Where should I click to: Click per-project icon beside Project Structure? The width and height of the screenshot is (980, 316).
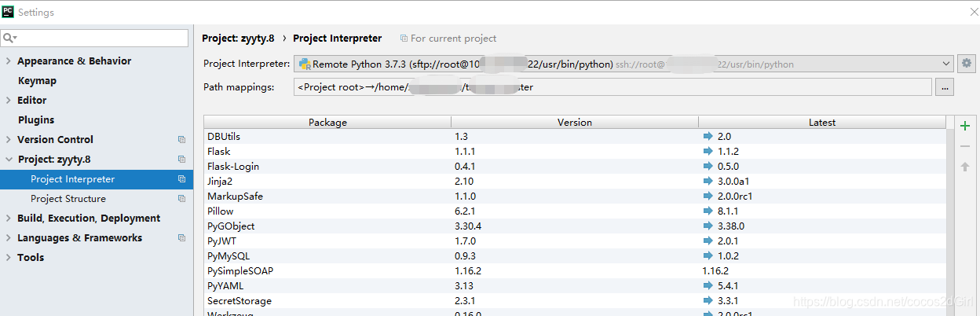point(181,199)
